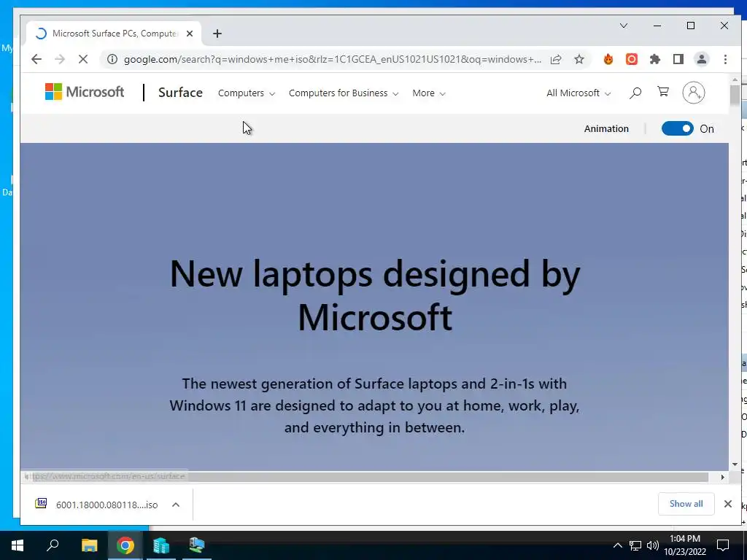Expand the All Microsoft menu
The width and height of the screenshot is (747, 560).
click(x=578, y=93)
